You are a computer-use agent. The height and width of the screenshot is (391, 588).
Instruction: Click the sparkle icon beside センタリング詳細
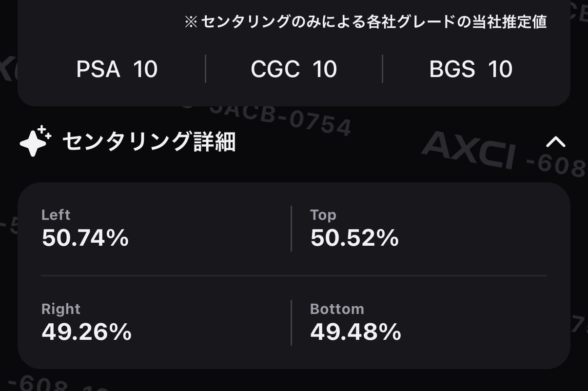point(36,141)
